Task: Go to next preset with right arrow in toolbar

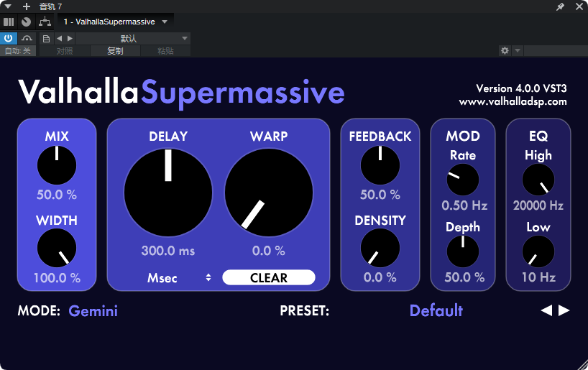Action: click(x=70, y=38)
